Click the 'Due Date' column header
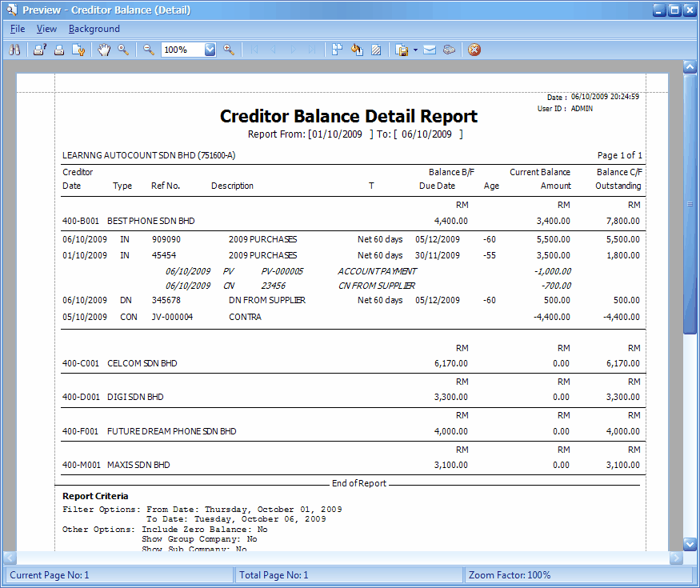The image size is (700, 588). pyautogui.click(x=437, y=186)
